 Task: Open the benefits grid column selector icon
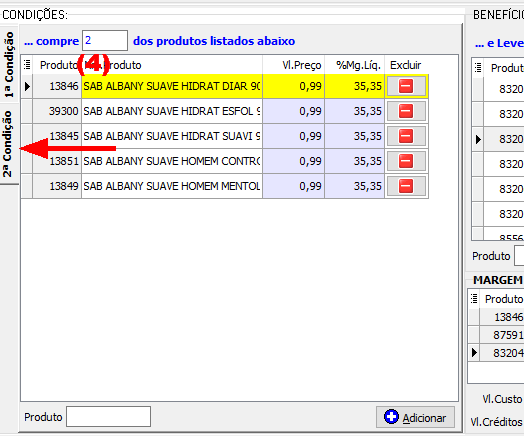(478, 68)
